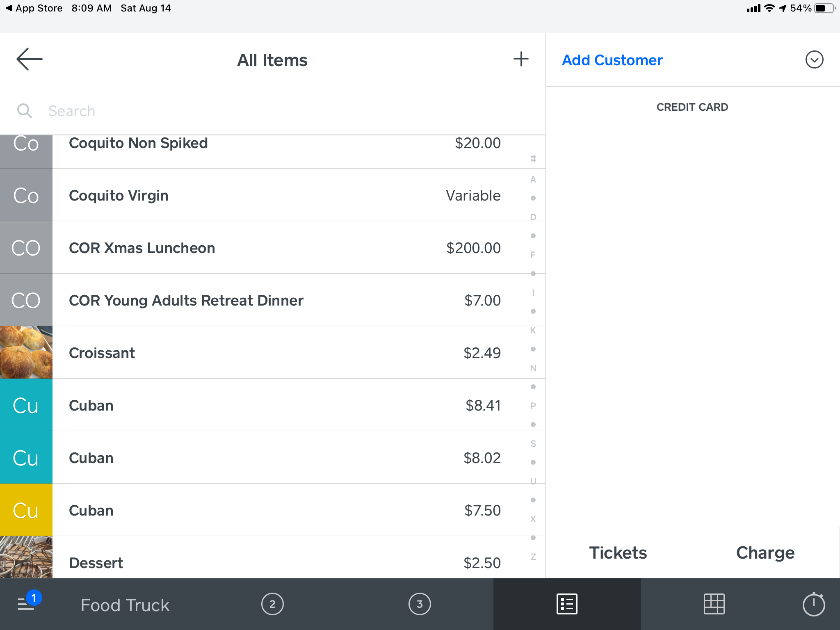Open the timer clock icon

click(813, 604)
